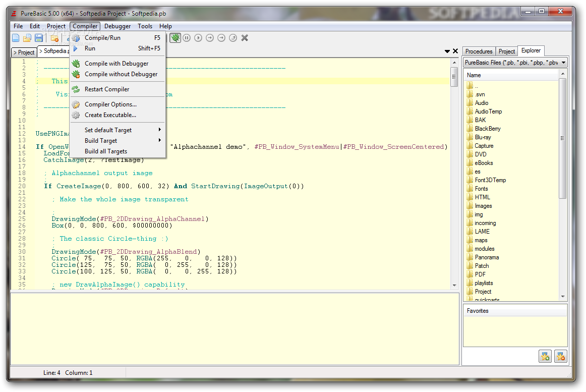The width and height of the screenshot is (586, 392).
Task: Click the Continue debugger toolbar icon
Action: 199,38
